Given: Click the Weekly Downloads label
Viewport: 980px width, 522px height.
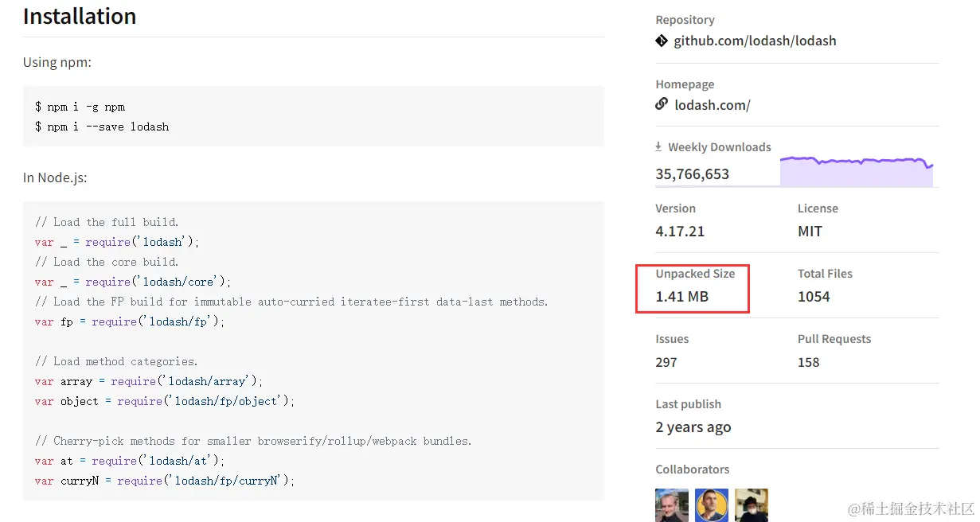Looking at the screenshot, I should coord(720,147).
